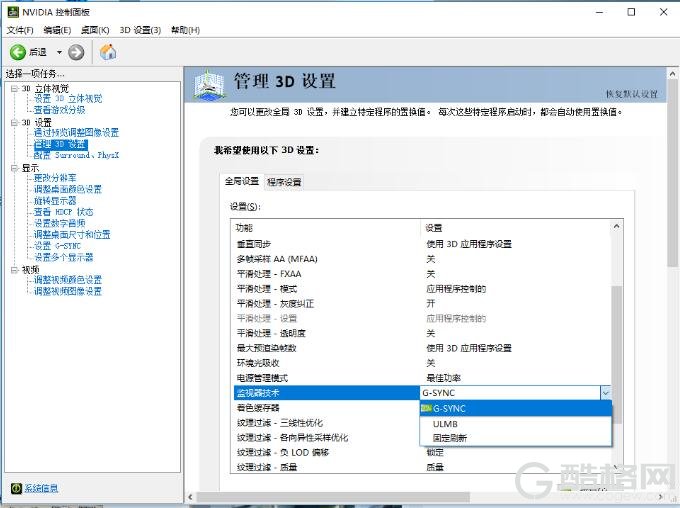
Task: Collapse the 视频 tree node
Action: (14, 269)
